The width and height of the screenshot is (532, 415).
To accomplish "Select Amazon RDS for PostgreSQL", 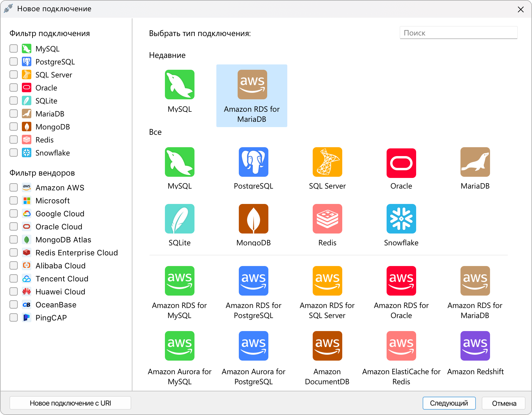I will click(x=254, y=281).
